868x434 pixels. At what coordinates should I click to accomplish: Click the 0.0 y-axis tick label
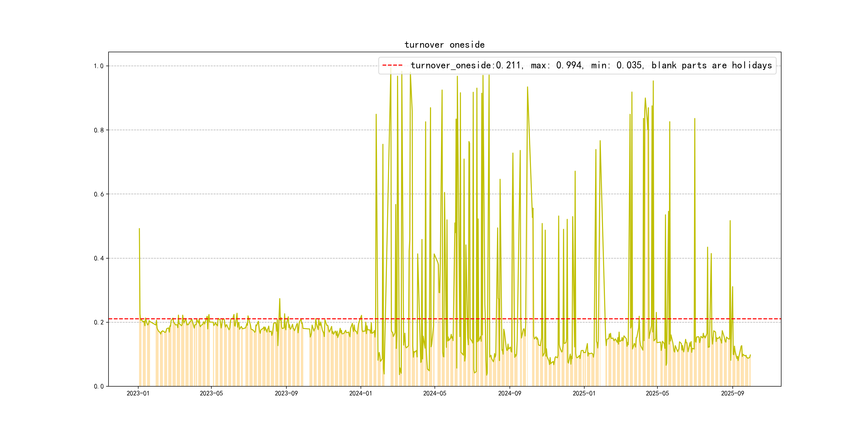coord(99,387)
